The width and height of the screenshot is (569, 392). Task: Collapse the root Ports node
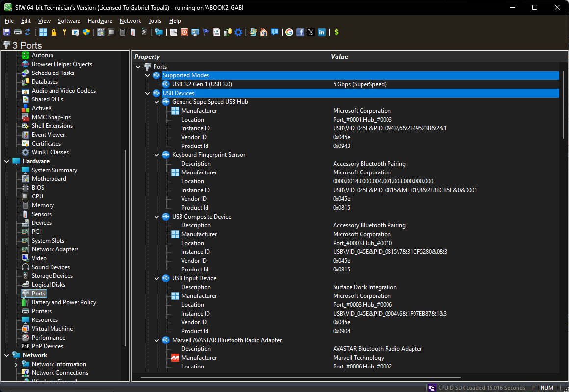[138, 67]
